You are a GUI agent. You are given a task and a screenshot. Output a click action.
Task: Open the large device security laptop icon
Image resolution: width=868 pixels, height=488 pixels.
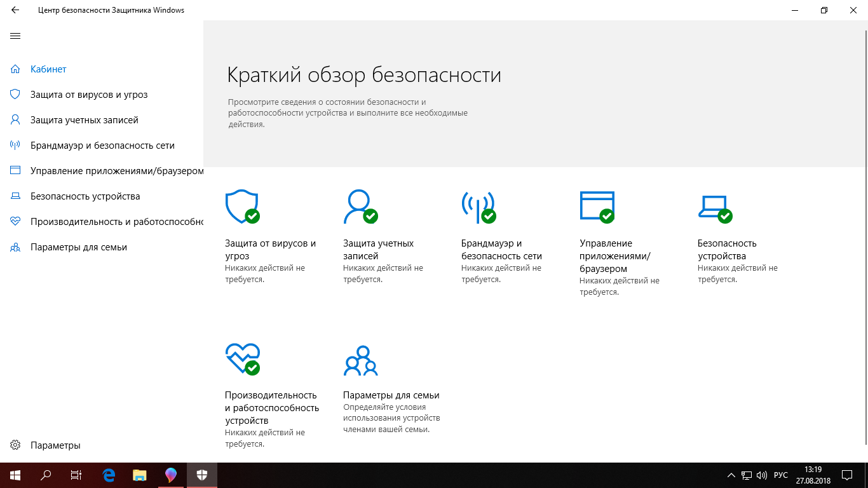point(715,208)
